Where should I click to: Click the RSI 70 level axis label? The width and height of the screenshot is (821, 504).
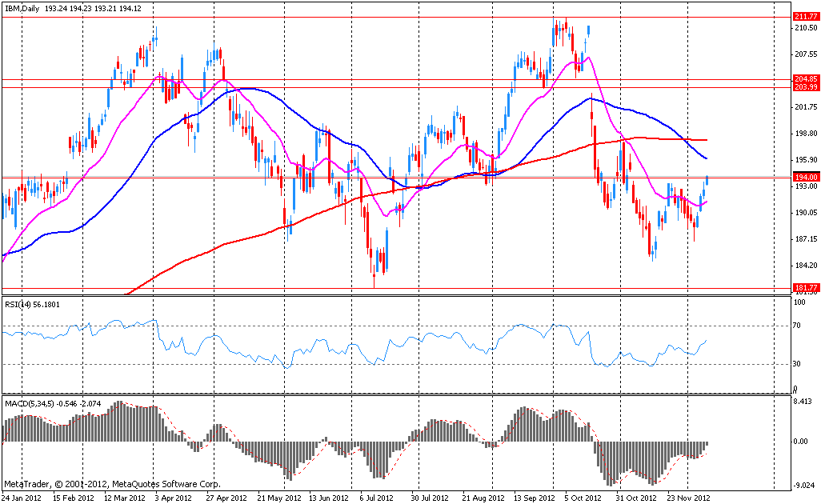click(x=799, y=326)
